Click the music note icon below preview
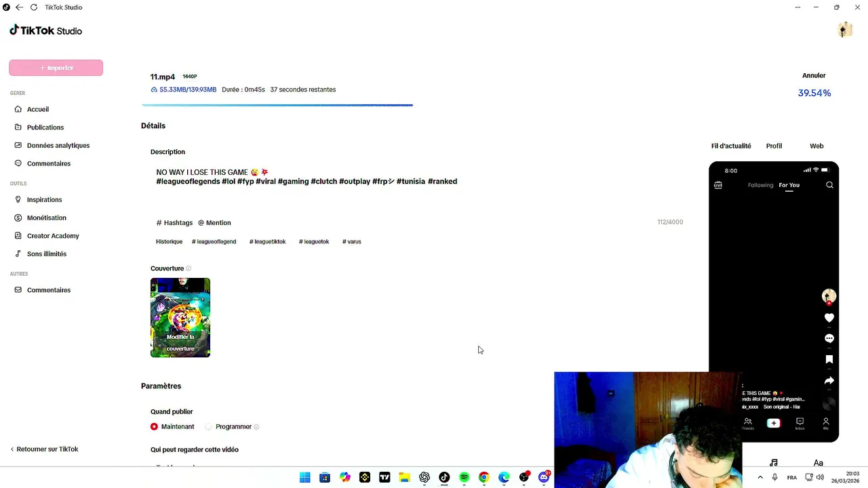Viewport: 868px width, 488px height. (774, 463)
